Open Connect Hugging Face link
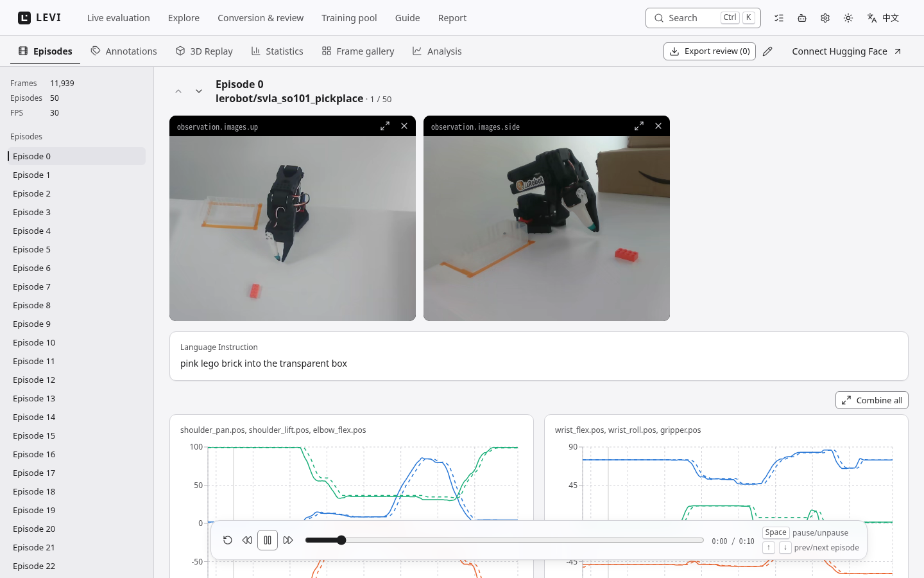 click(847, 51)
